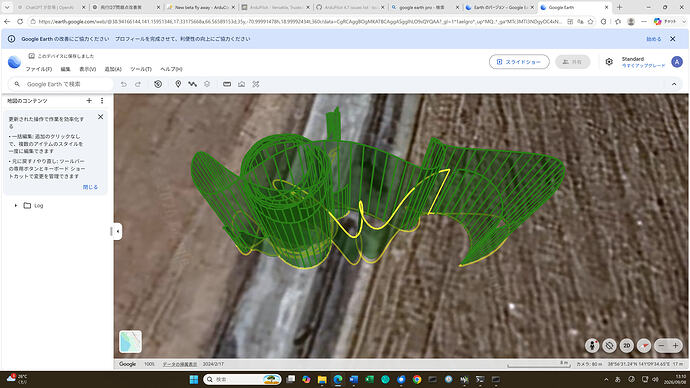
Task: Expand the Log folder tree arrow
Action: point(16,205)
